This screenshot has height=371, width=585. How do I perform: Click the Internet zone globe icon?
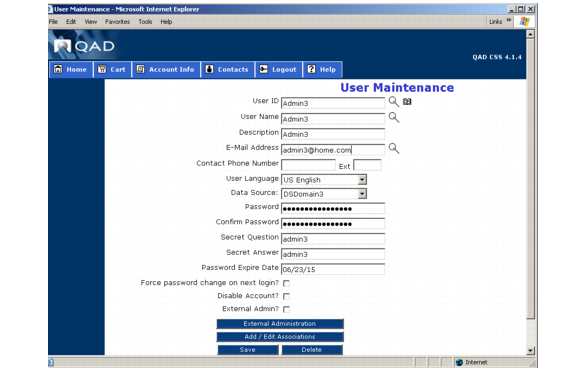(x=459, y=362)
